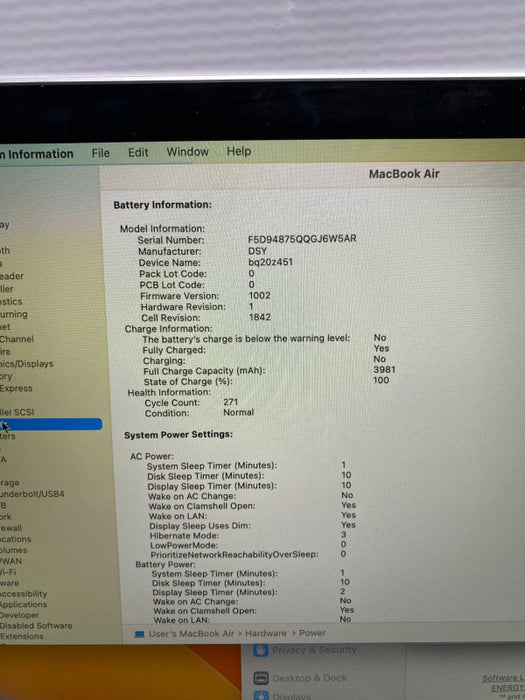525x700 pixels.
Task: Click the Model Information label
Action: (162, 229)
